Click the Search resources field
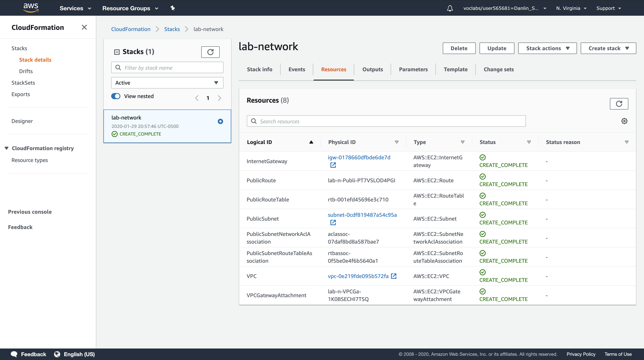Viewport: 644px width, 360px height. [x=386, y=121]
